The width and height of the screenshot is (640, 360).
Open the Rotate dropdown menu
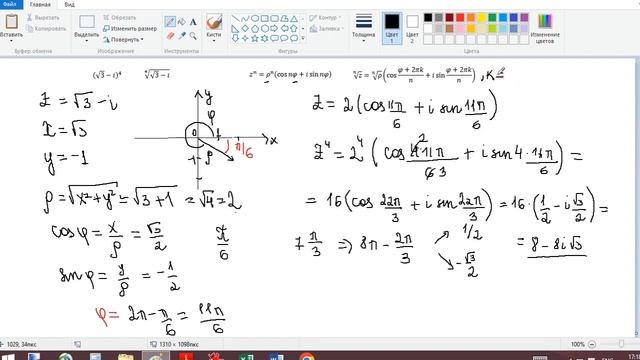(x=123, y=40)
